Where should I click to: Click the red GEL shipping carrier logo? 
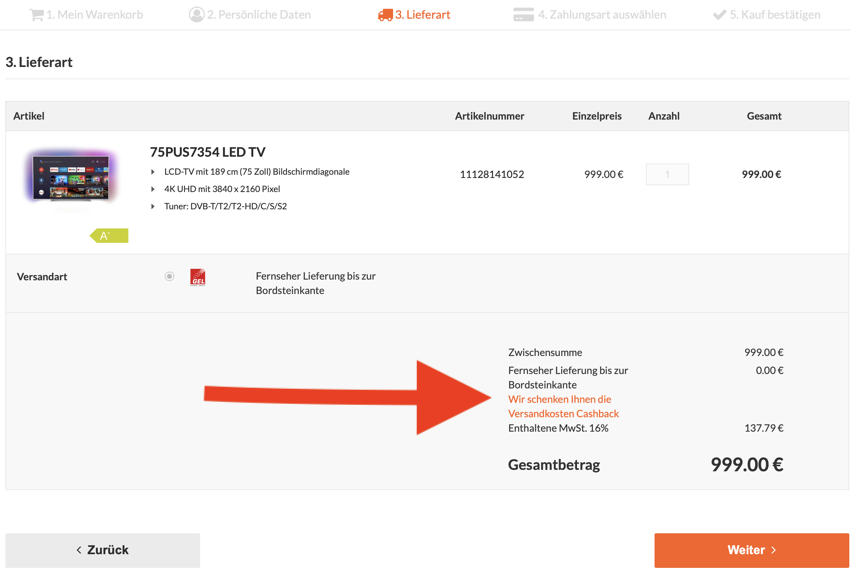point(198,277)
